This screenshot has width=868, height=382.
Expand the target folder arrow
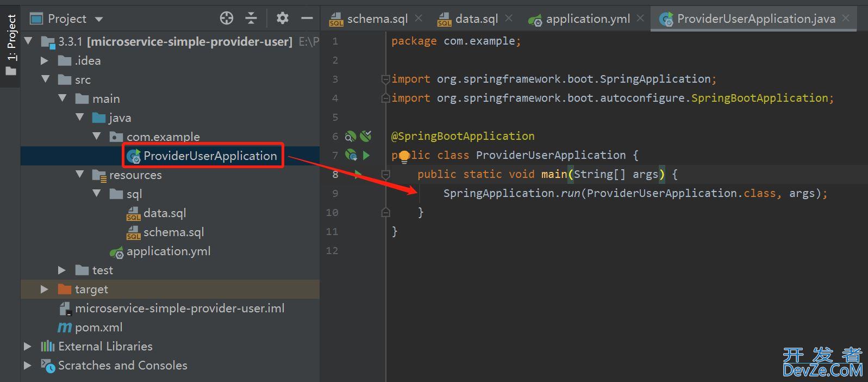coord(45,289)
